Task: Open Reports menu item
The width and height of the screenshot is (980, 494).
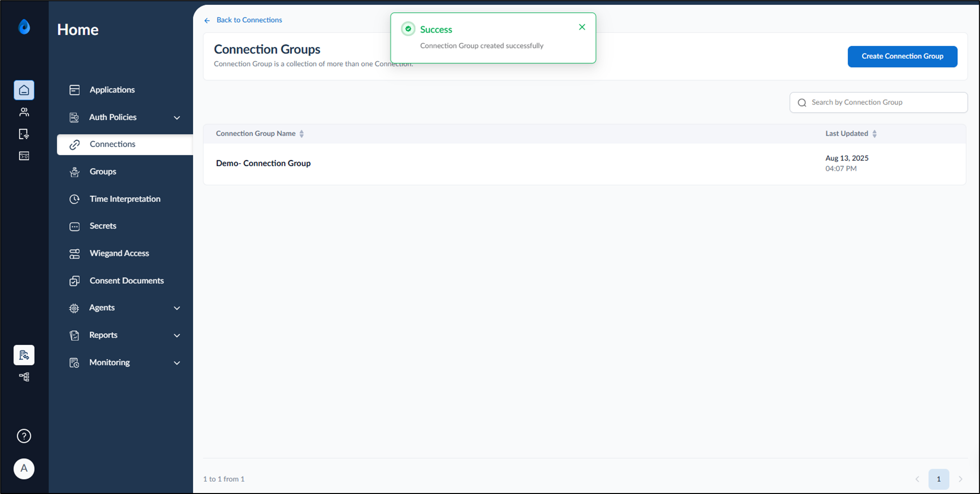Action: pyautogui.click(x=103, y=335)
